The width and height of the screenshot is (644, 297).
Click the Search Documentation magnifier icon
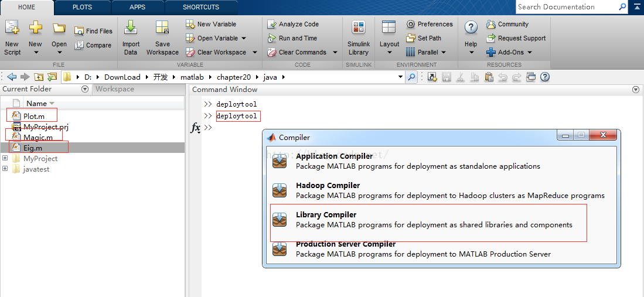click(623, 7)
